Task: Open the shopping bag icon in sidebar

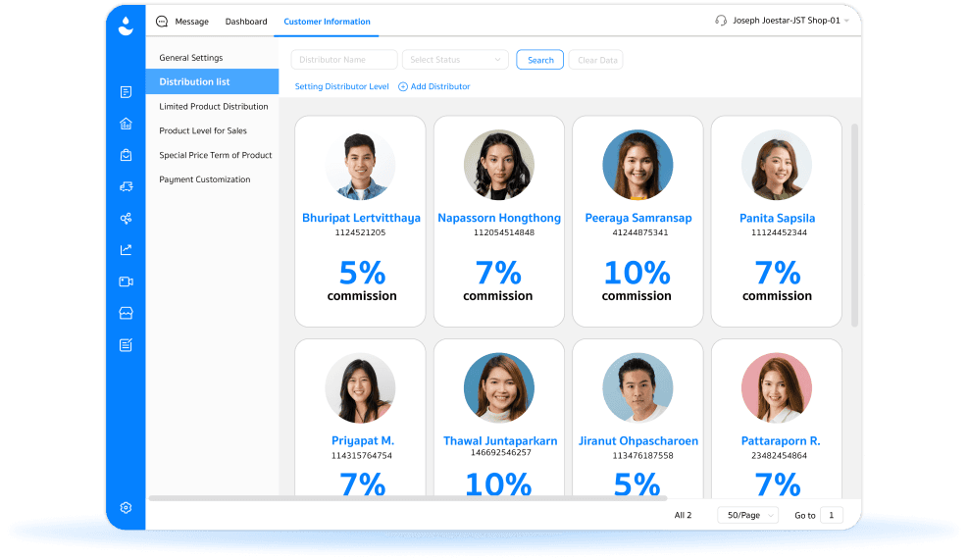Action: point(126,155)
